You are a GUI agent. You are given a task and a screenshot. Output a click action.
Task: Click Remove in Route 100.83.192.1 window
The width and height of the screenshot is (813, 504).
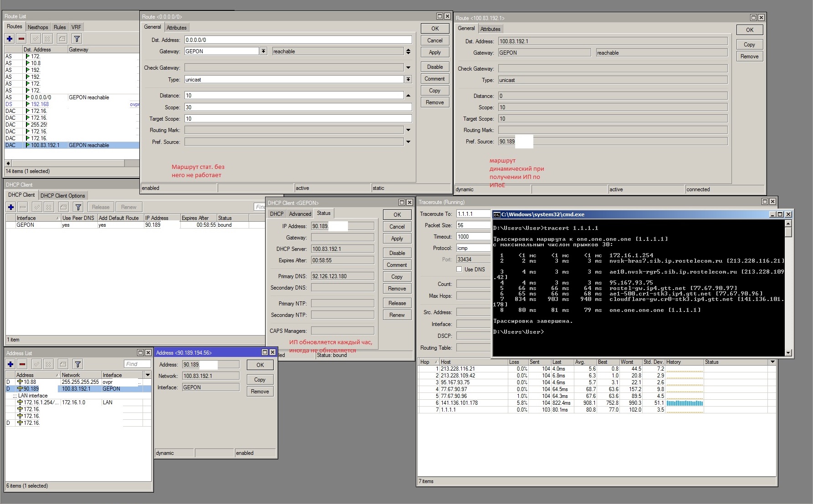[750, 56]
